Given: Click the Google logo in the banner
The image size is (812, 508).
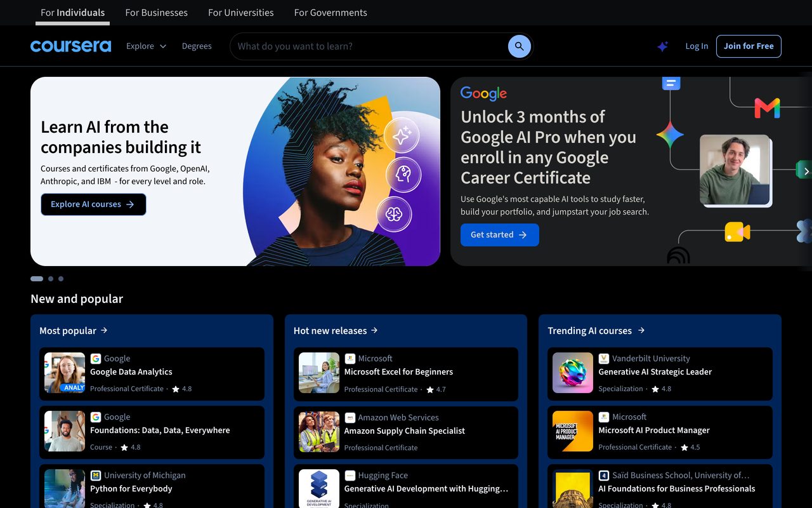Looking at the screenshot, I should pos(483,94).
